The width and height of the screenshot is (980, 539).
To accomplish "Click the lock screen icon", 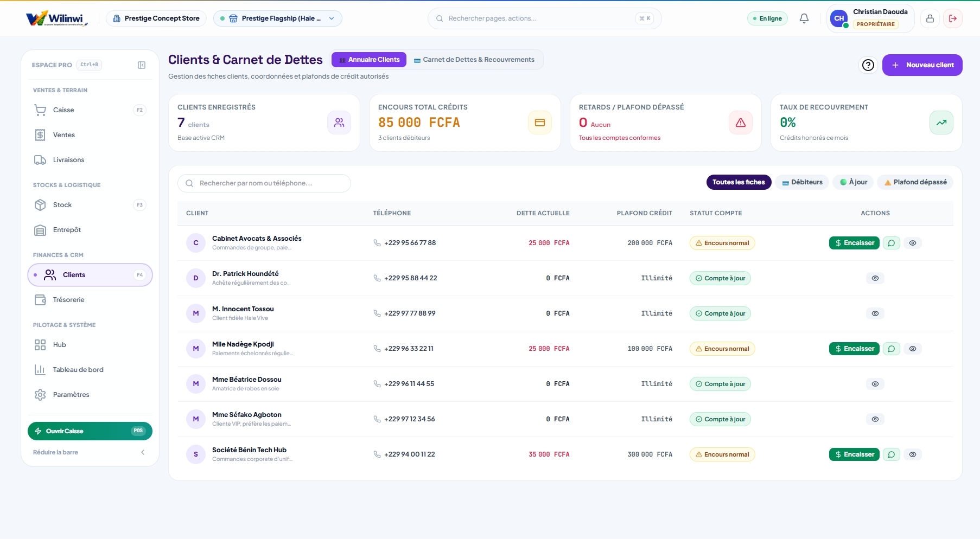I will pyautogui.click(x=930, y=18).
